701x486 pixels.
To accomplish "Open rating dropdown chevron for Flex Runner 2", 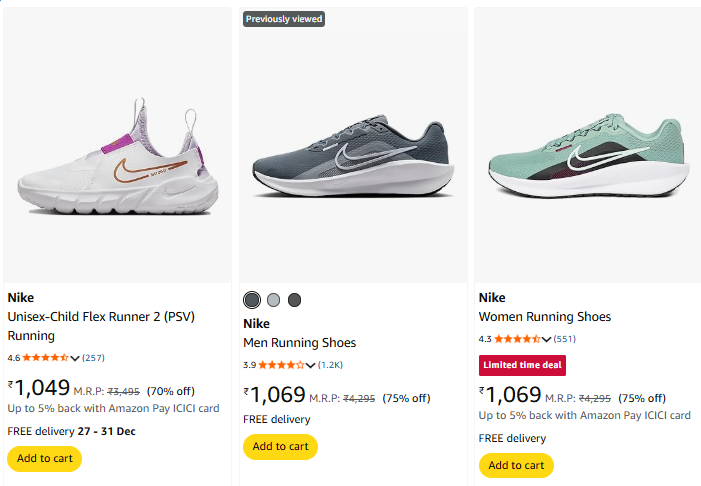I will (x=75, y=358).
